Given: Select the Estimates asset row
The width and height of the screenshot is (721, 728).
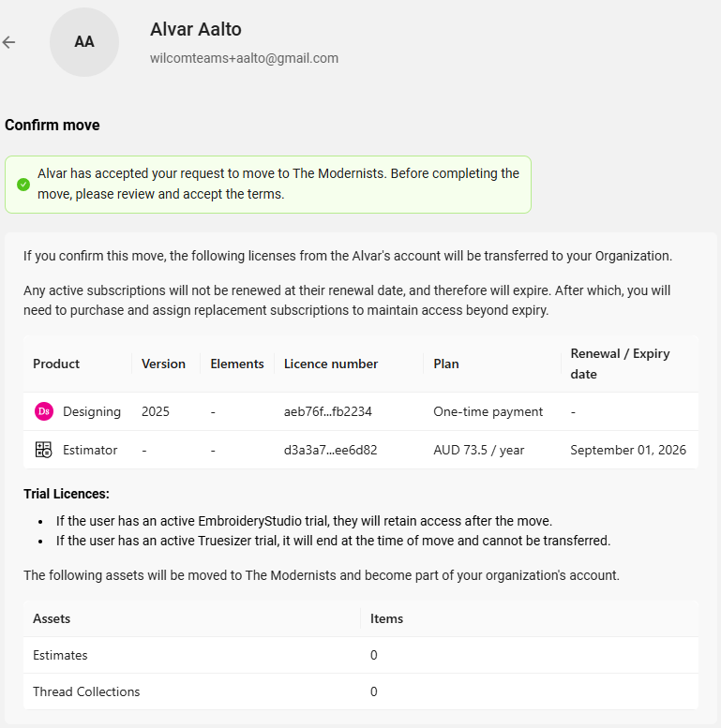Looking at the screenshot, I should [x=361, y=655].
